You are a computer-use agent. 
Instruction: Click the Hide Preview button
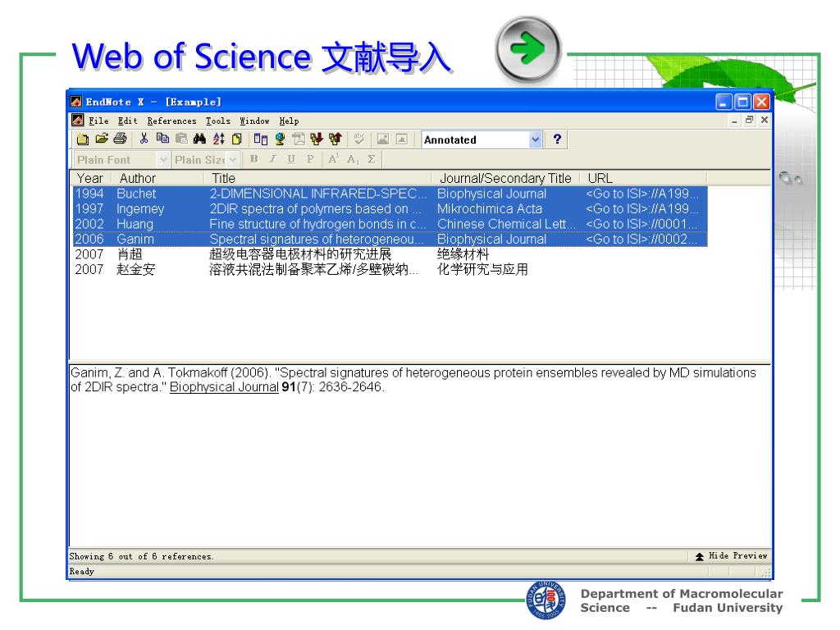[731, 556]
